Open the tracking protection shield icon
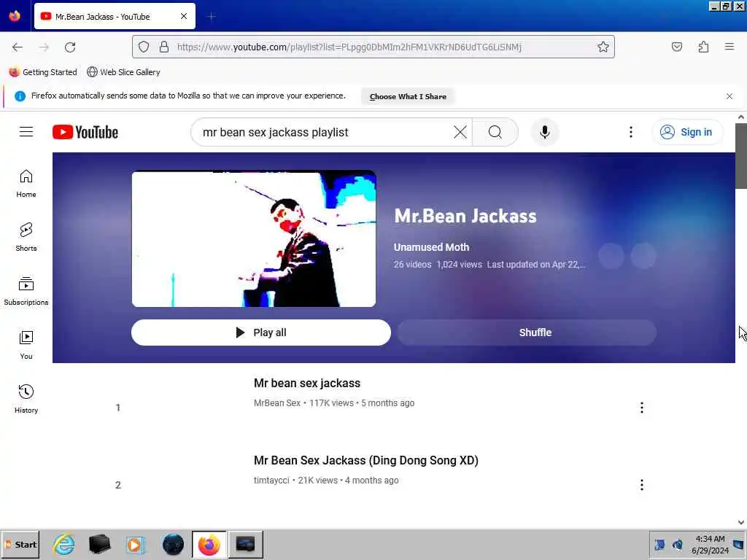This screenshot has width=747, height=560. click(x=144, y=47)
